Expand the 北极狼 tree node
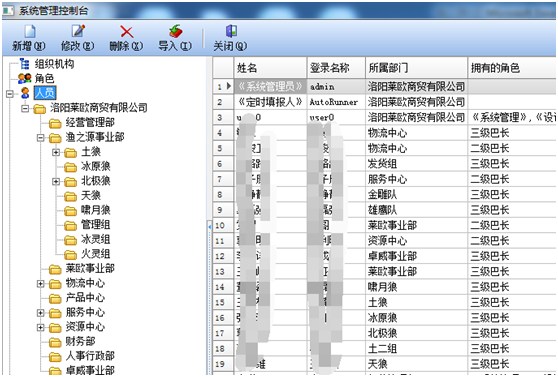 click(56, 182)
